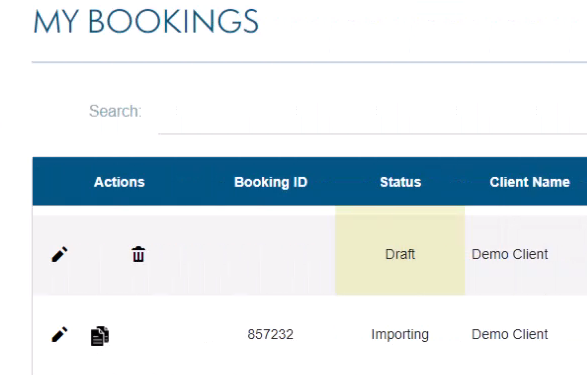
Task: Sort table by Client Name header
Action: [529, 182]
